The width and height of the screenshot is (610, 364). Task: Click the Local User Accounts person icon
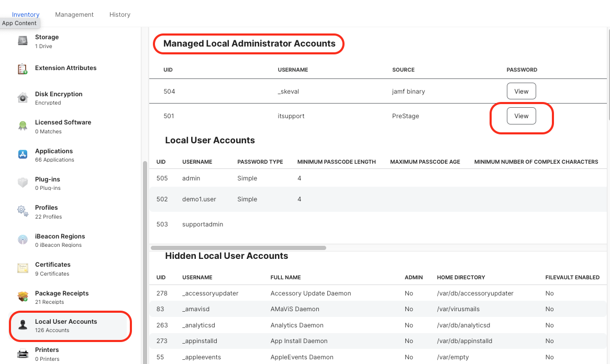click(x=23, y=325)
